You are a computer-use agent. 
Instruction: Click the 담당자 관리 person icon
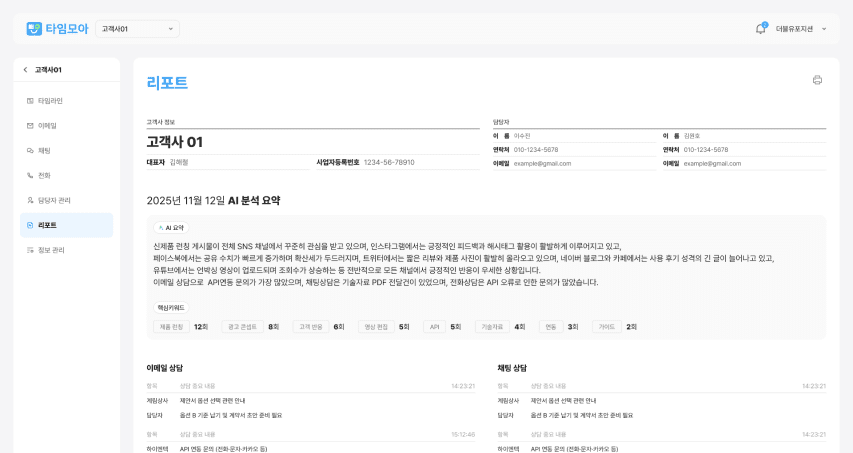(x=30, y=200)
